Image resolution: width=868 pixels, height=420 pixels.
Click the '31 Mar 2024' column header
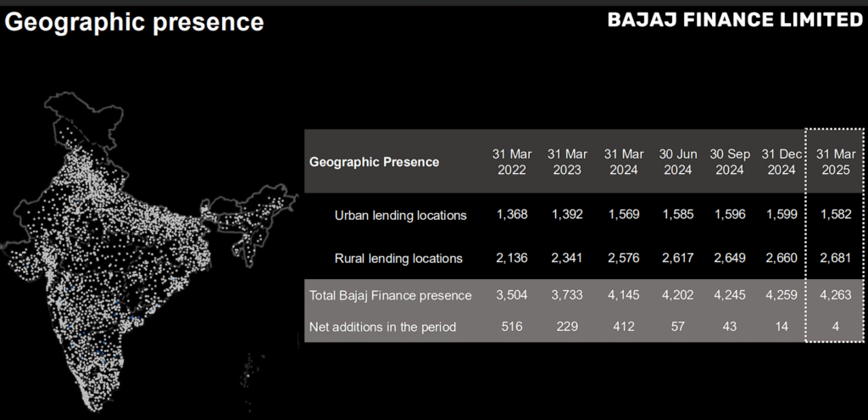(623, 162)
